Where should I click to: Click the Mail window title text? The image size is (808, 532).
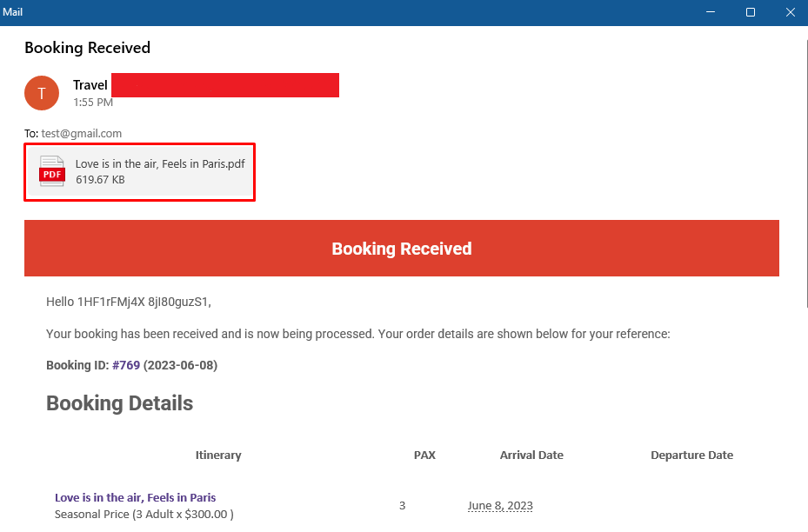click(x=12, y=12)
